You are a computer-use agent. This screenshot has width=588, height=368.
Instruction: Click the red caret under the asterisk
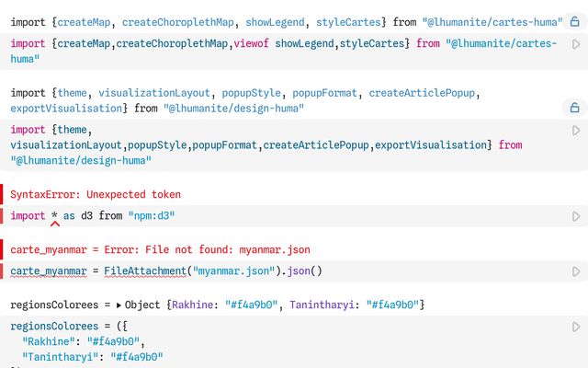55,224
